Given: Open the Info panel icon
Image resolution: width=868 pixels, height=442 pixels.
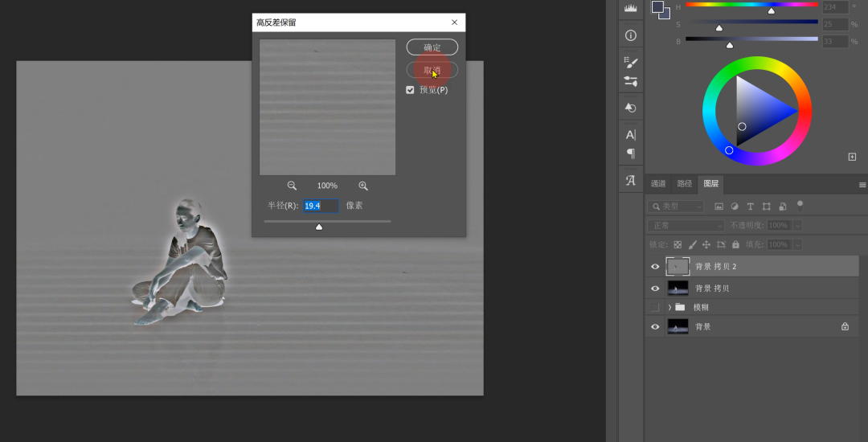Looking at the screenshot, I should tap(631, 35).
